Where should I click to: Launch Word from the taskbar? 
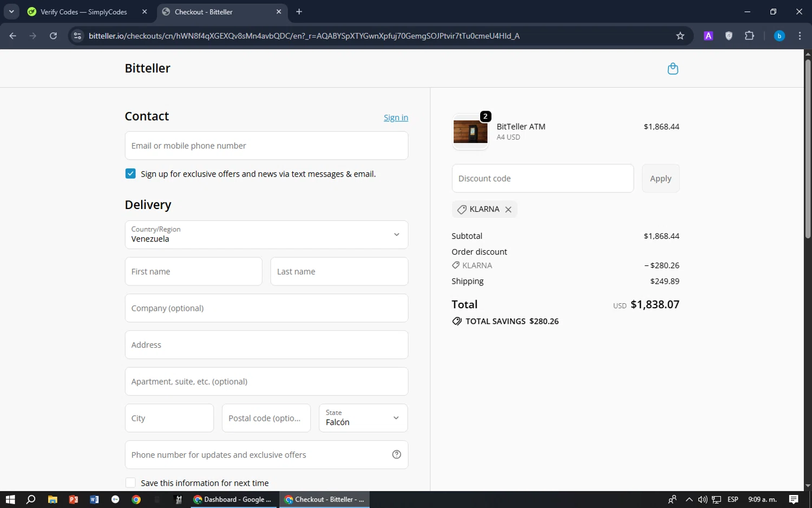[94, 499]
